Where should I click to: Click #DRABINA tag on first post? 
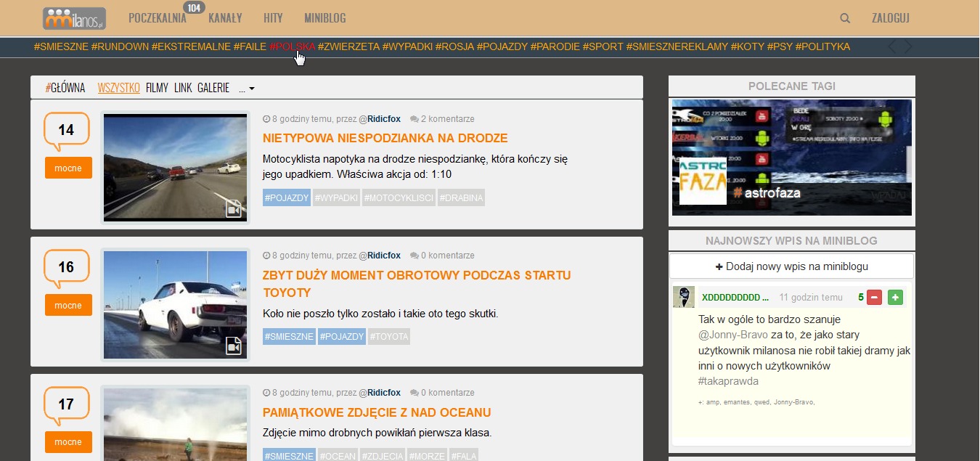tap(461, 197)
